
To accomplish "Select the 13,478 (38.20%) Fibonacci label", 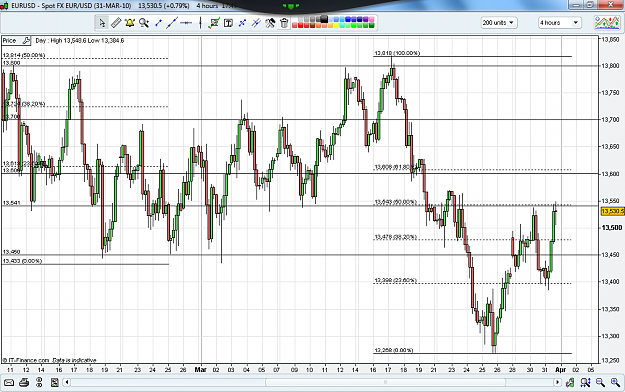I will point(395,237).
